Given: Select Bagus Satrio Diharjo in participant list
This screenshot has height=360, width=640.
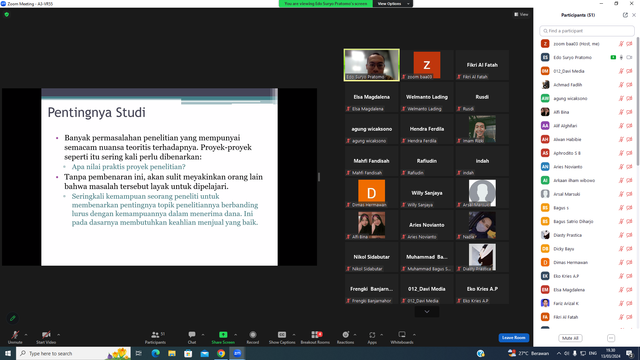Looking at the screenshot, I should coord(587,222).
